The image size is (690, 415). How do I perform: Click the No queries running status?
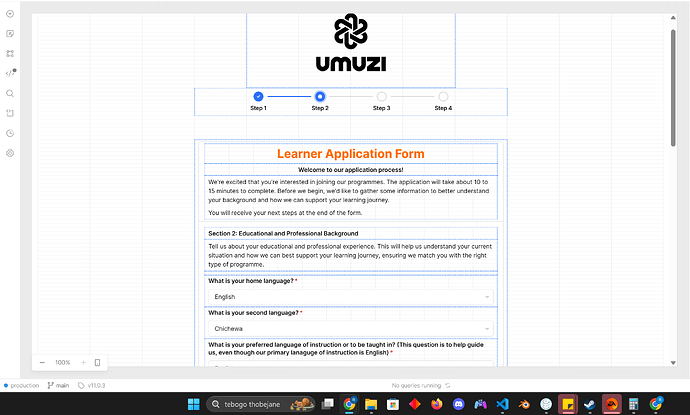pos(416,385)
